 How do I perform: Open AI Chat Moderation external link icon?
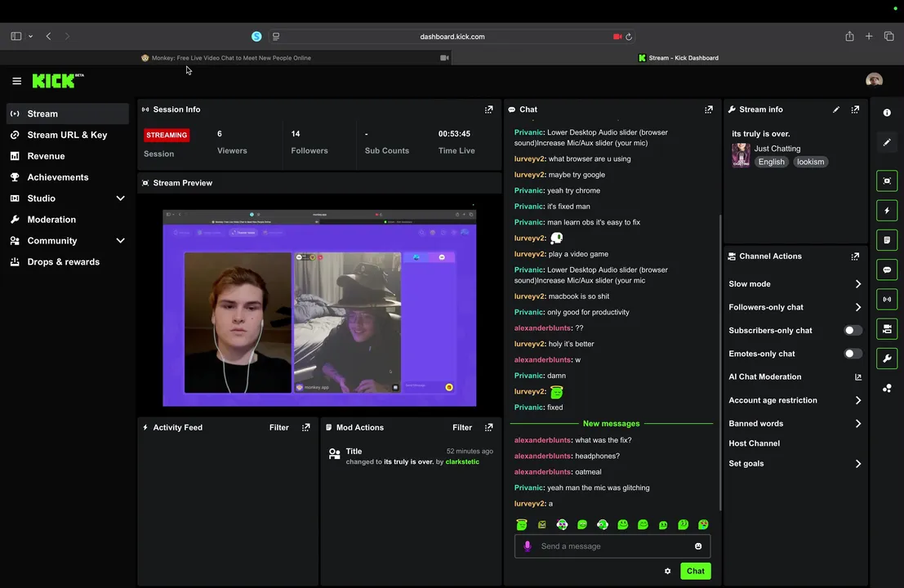tap(858, 377)
